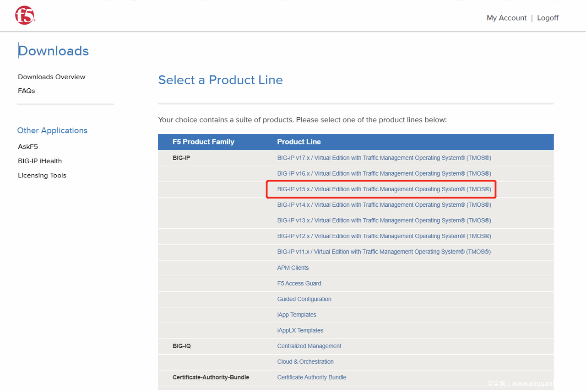Open Licensing Tools link
The width and height of the screenshot is (586, 392).
click(42, 175)
